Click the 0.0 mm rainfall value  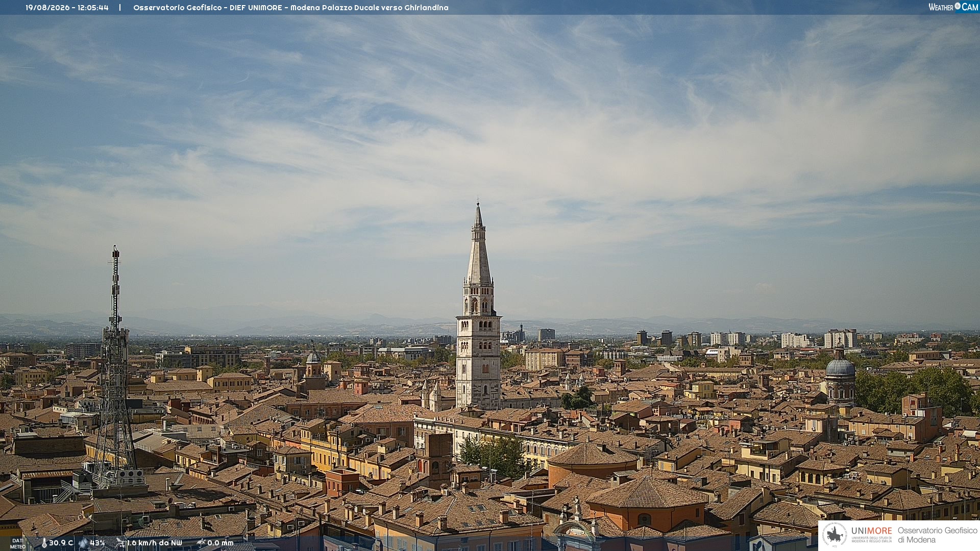click(220, 543)
